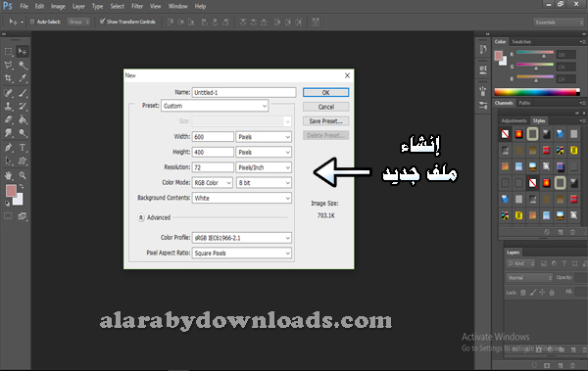Select the Zoom tool
The width and height of the screenshot is (588, 371).
point(23,175)
